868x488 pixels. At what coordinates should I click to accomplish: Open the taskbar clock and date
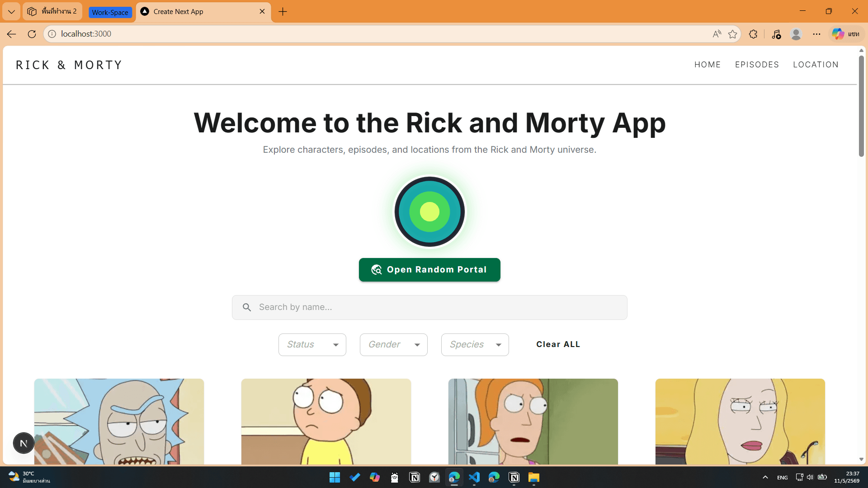tap(847, 477)
